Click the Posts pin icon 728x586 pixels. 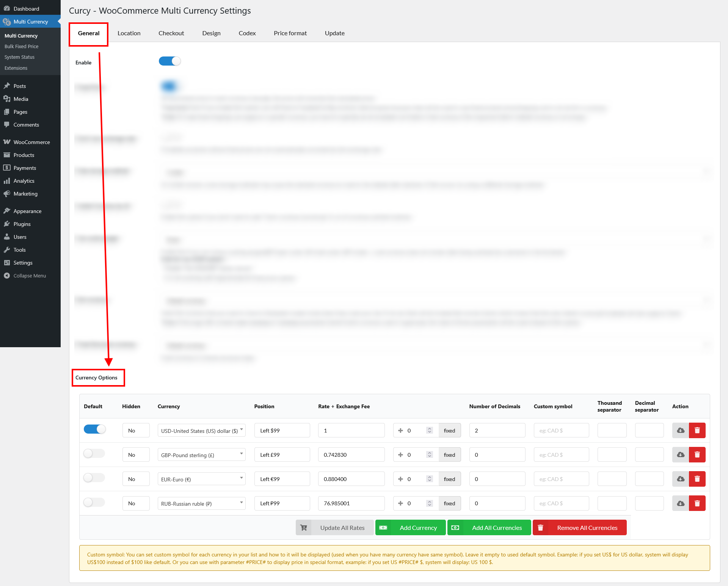(7, 86)
